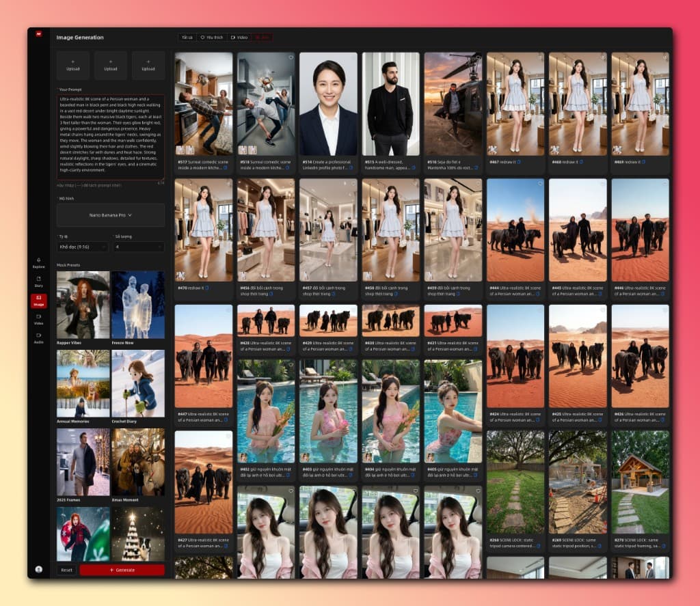700x606 pixels.
Task: Open the Nano Banana Pro model dropdown
Action: [x=109, y=216]
